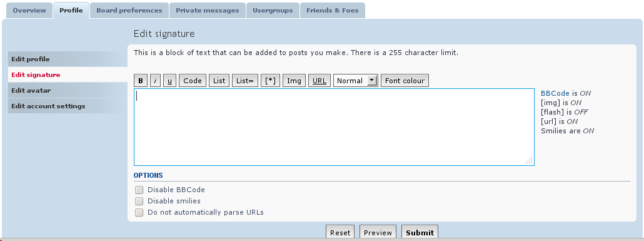Click the OPTIONS section heading

[x=148, y=175]
